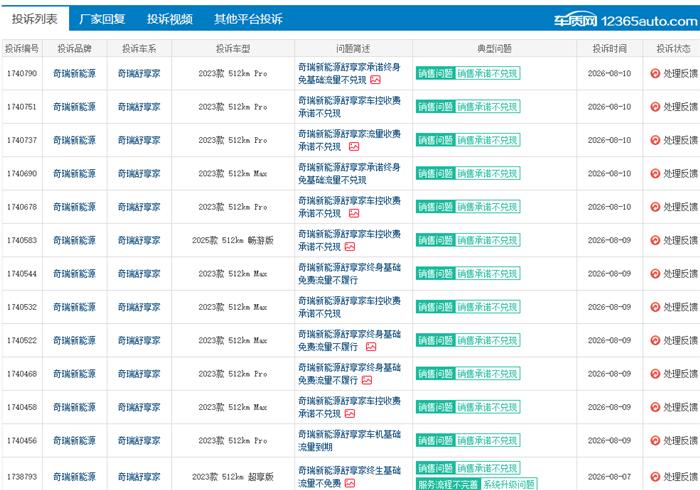Click 处理反馈 status text in row 1740678

click(680, 207)
